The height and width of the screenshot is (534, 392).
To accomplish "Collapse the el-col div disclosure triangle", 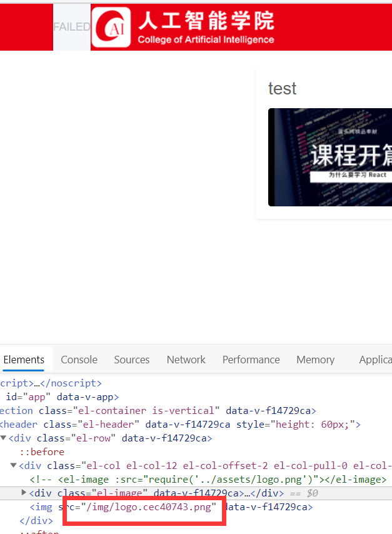I will (x=13, y=465).
